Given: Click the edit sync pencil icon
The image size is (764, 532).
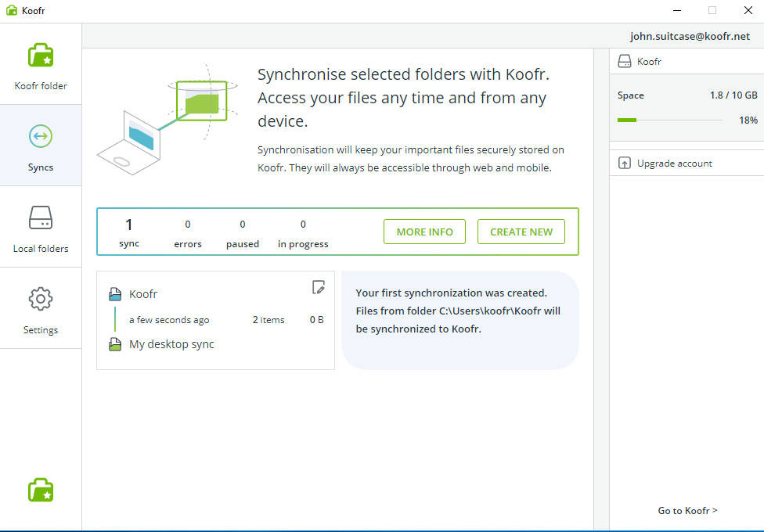Looking at the screenshot, I should [x=318, y=287].
